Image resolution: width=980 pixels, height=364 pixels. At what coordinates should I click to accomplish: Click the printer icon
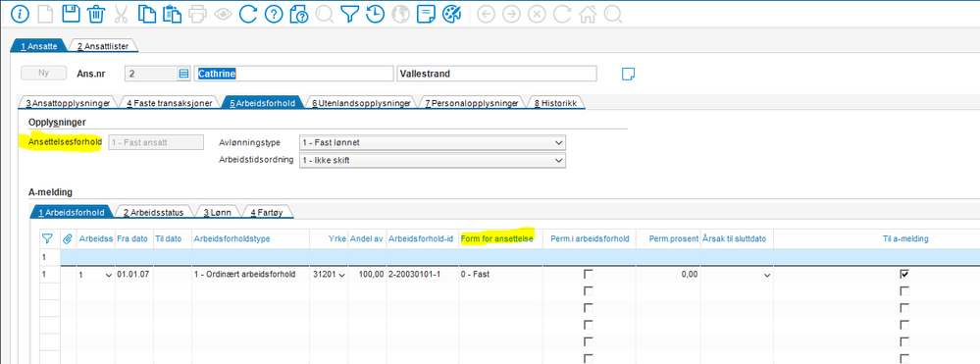pyautogui.click(x=197, y=14)
